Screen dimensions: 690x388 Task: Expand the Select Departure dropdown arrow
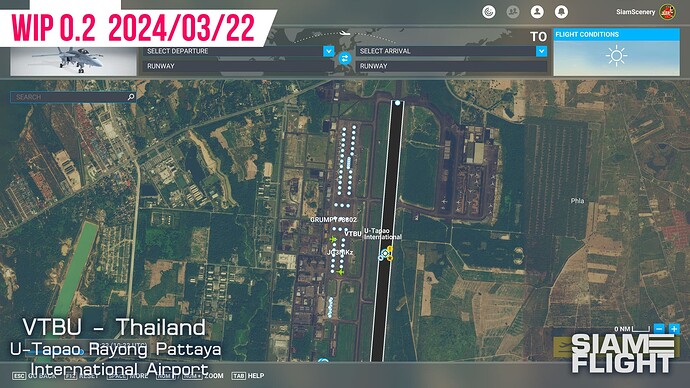point(328,51)
